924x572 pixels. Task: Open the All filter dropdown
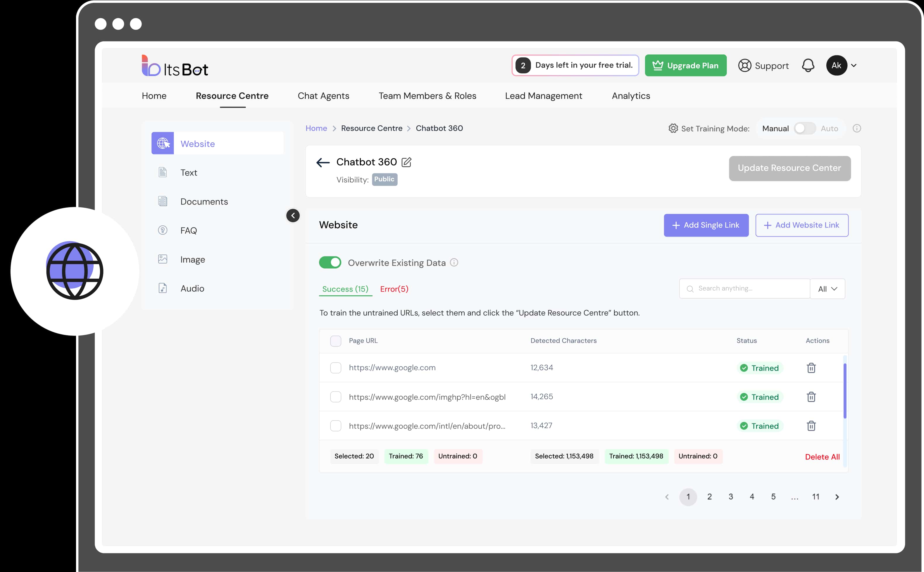point(827,289)
